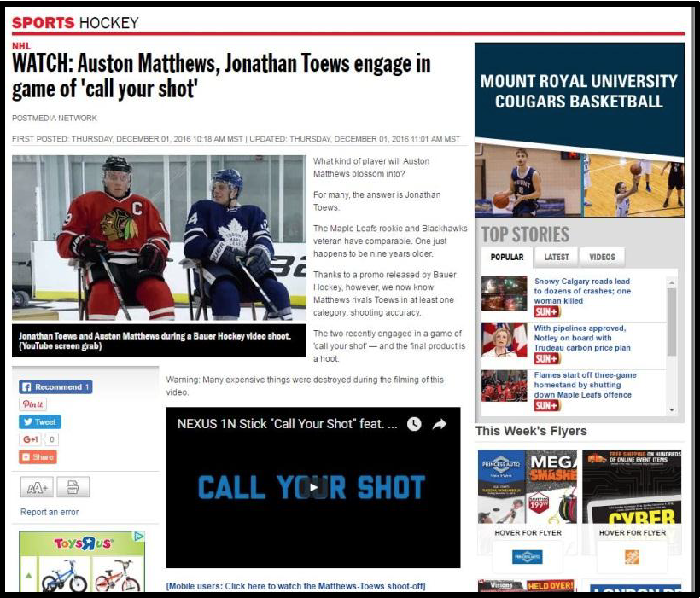Click SUN+ badge under Notley story
700x598 pixels.
547,358
